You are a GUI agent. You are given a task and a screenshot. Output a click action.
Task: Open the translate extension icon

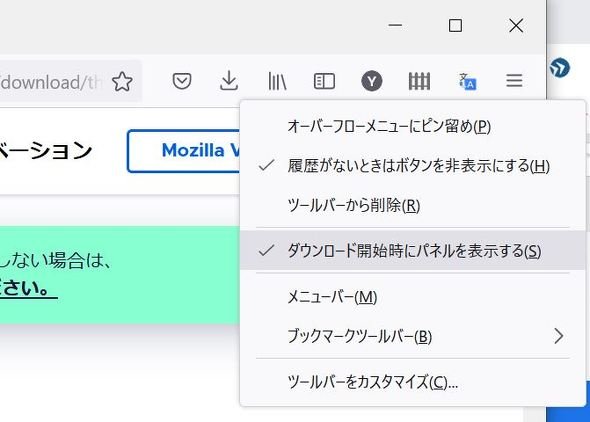click(x=467, y=81)
